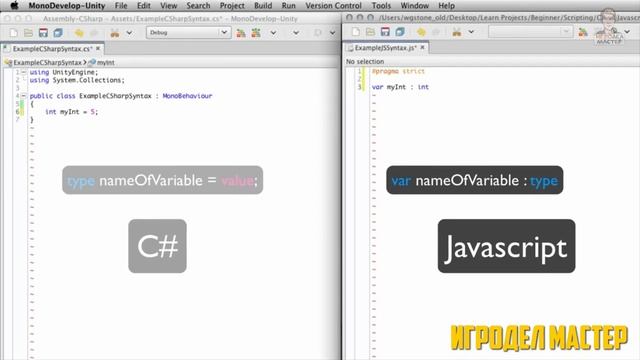Viewport: 640px width, 360px height.
Task: Click yellow Undo arrow in right JS window
Action: click(421, 32)
